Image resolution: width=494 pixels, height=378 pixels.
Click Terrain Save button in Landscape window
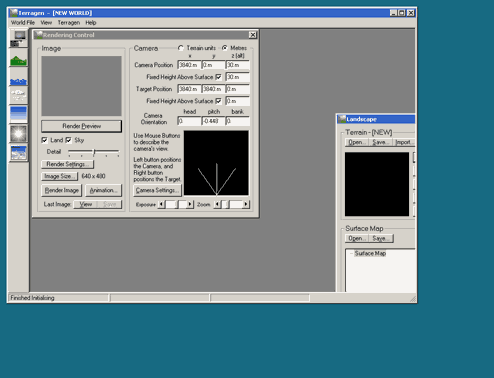pyautogui.click(x=380, y=142)
